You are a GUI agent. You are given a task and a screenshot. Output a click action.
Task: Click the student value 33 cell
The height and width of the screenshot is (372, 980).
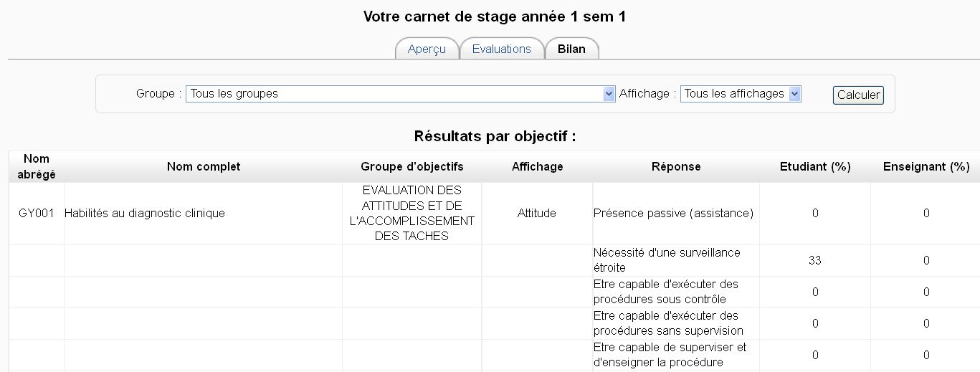pos(815,260)
